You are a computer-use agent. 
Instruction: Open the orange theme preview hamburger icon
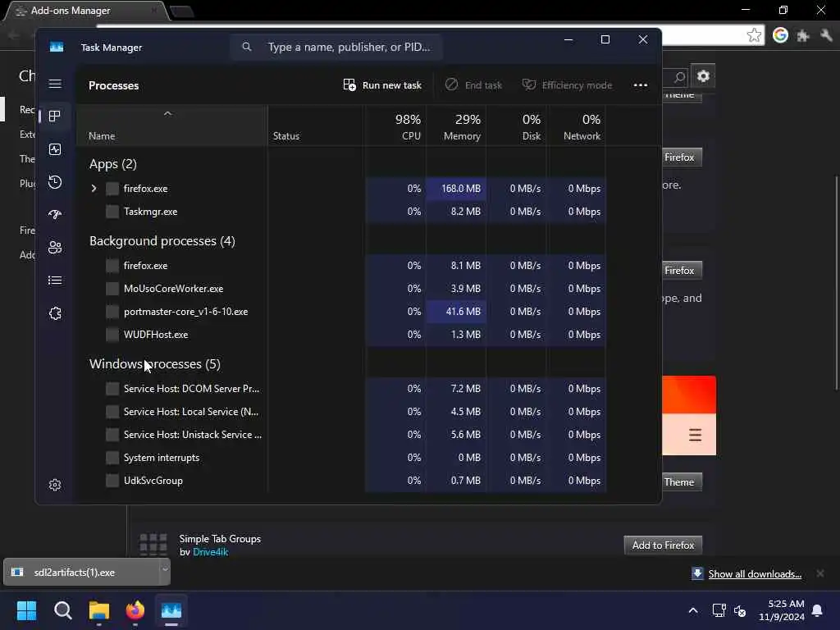[695, 435]
